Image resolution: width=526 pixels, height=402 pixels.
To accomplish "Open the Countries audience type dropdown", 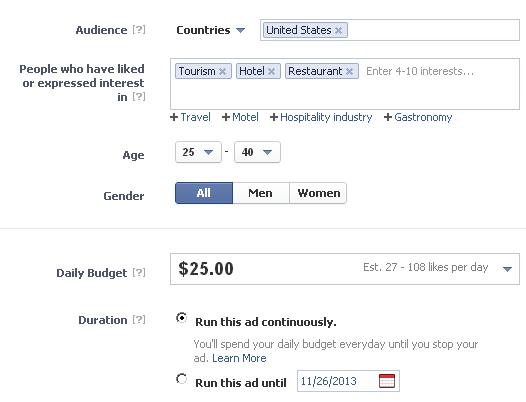I will click(x=211, y=30).
